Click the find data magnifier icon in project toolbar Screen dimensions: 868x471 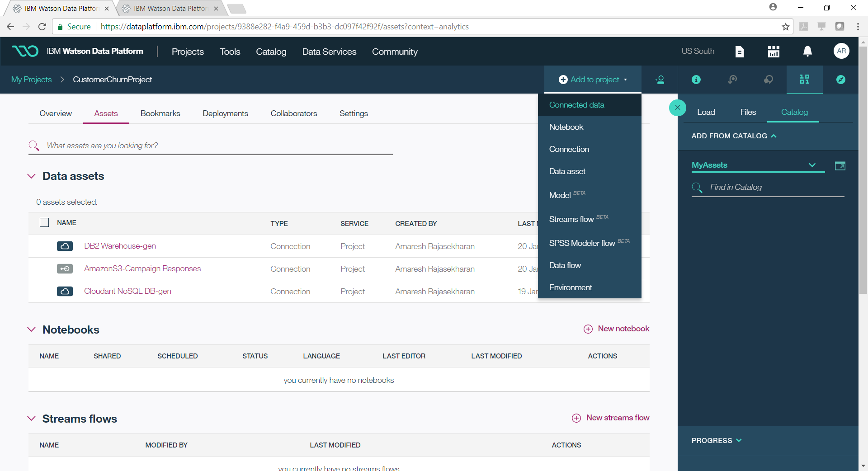pos(732,80)
